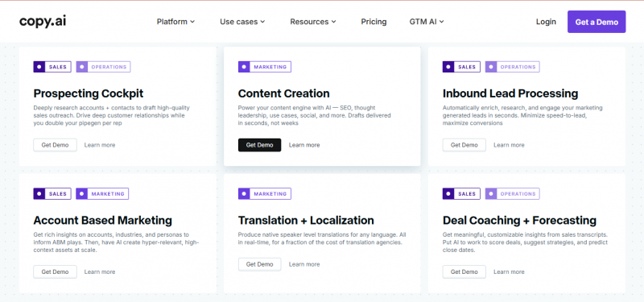This screenshot has width=644, height=302.
Task: Click Sales tag on Inbound Lead Processing card
Action: [461, 67]
